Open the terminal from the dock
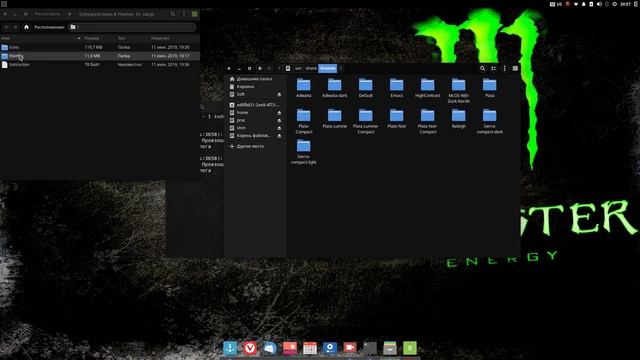Image resolution: width=640 pixels, height=360 pixels. 370,348
